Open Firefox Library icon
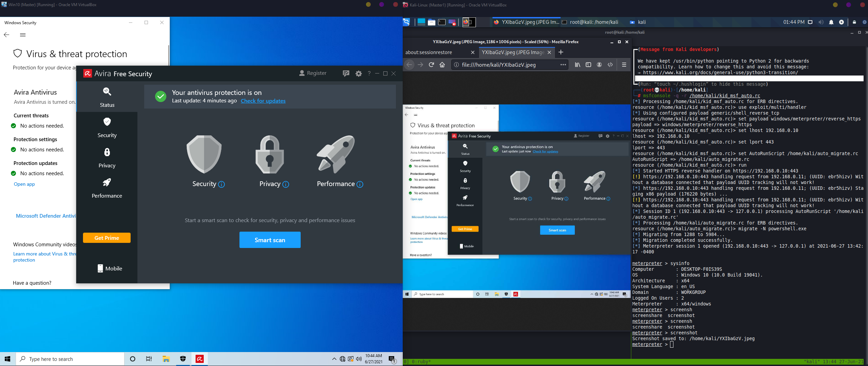868x366 pixels. 578,65
